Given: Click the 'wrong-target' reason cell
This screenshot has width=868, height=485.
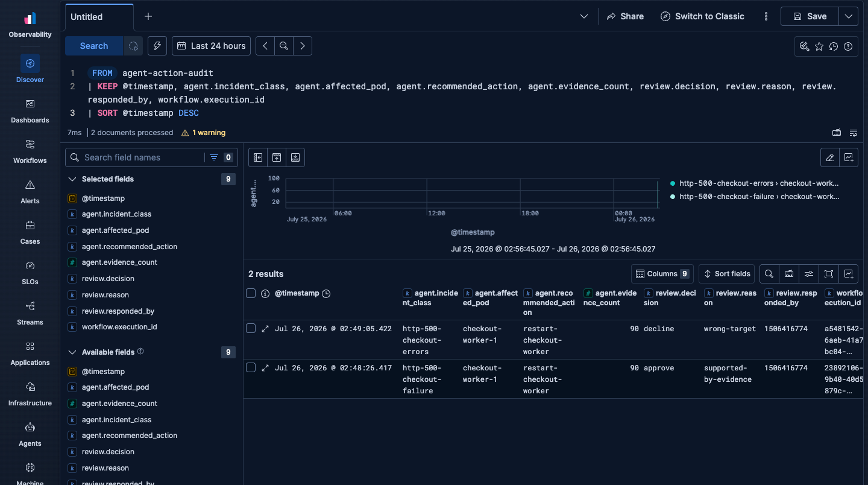Looking at the screenshot, I should (x=730, y=329).
